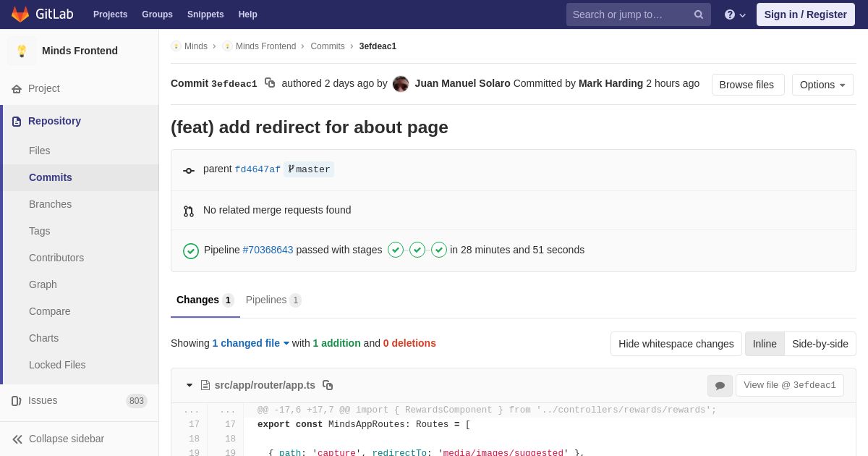Switch diff view to Inline

tap(765, 344)
